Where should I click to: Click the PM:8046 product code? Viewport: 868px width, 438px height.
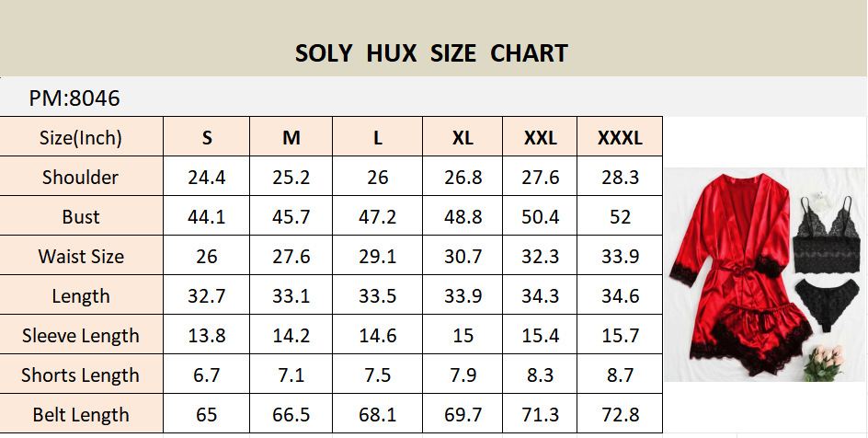point(74,98)
